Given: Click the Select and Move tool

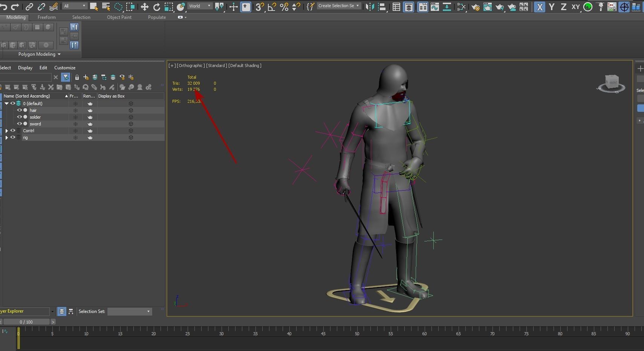Looking at the screenshot, I should coord(144,6).
